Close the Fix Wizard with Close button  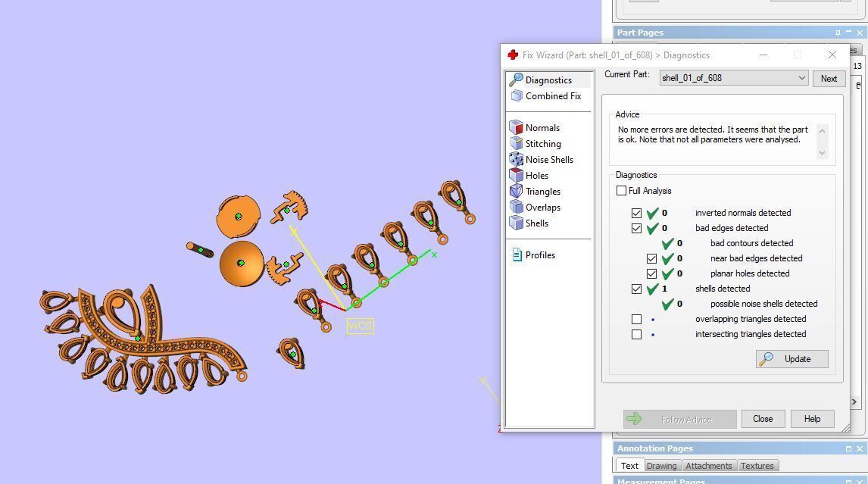(763, 419)
